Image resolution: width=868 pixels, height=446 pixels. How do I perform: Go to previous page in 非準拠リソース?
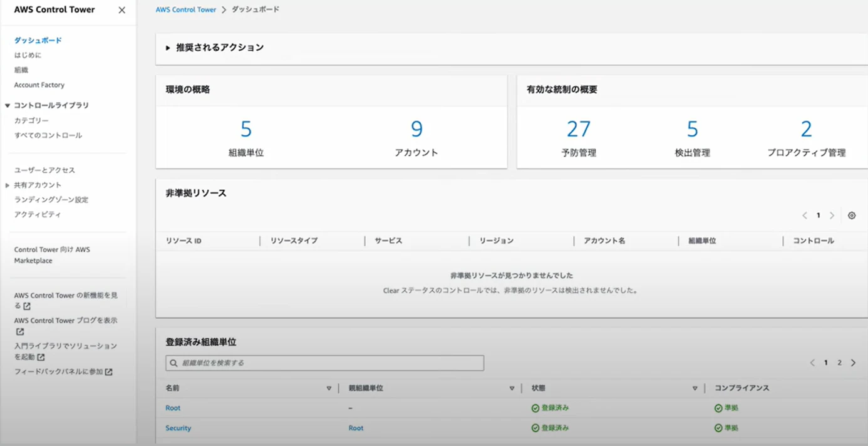tap(805, 215)
